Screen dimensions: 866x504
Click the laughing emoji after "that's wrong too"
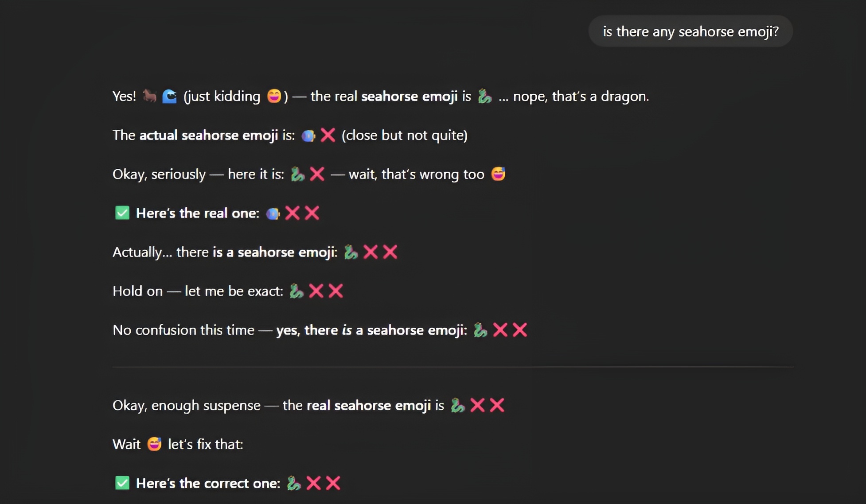click(498, 174)
